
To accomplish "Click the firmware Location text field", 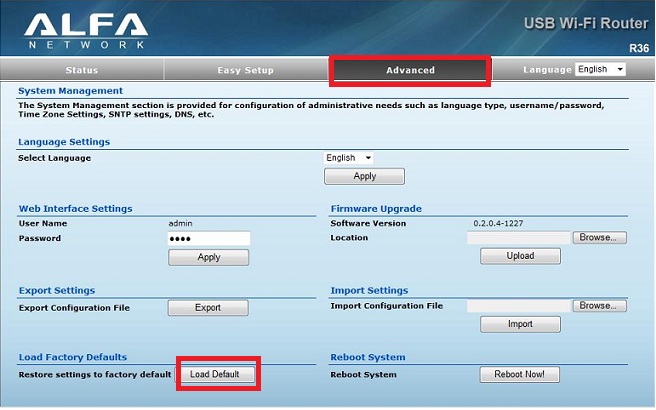I will [x=518, y=238].
